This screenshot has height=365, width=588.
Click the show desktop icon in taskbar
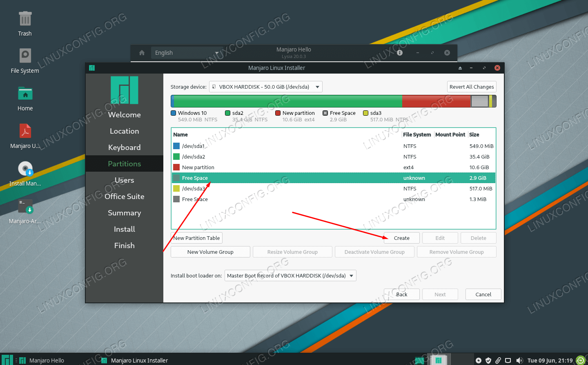[419, 361]
